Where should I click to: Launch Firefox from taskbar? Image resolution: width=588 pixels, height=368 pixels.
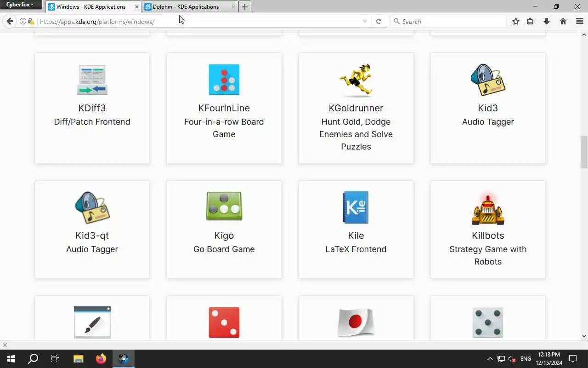click(x=101, y=359)
